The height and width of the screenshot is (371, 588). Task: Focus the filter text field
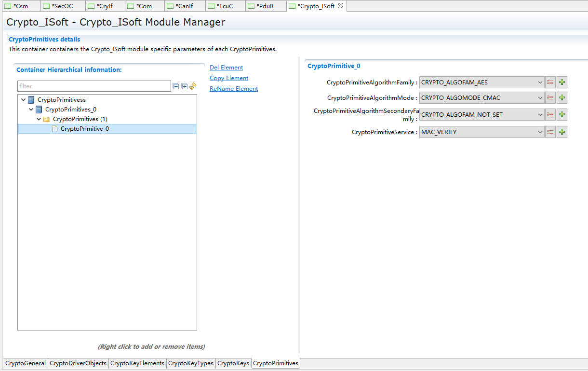pyautogui.click(x=94, y=86)
